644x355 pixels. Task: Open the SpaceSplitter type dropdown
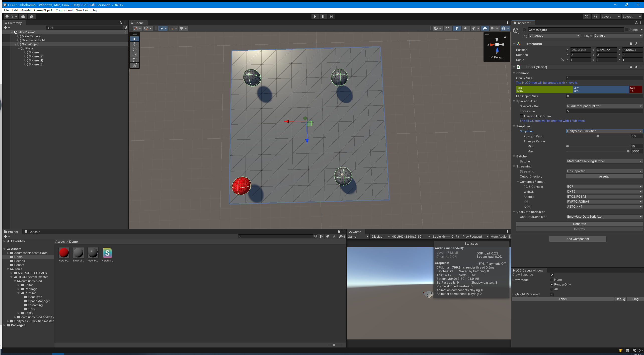point(604,106)
